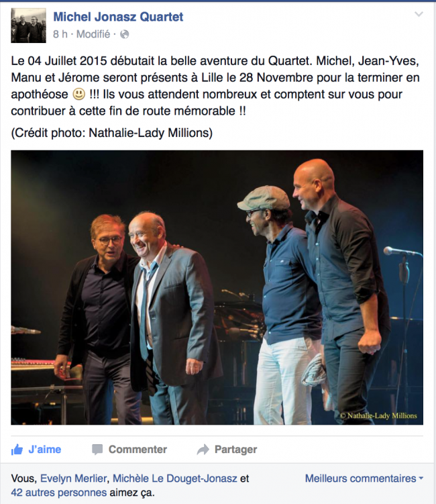The width and height of the screenshot is (436, 504).
Task: Click the Commenter button label
Action: pyautogui.click(x=138, y=450)
